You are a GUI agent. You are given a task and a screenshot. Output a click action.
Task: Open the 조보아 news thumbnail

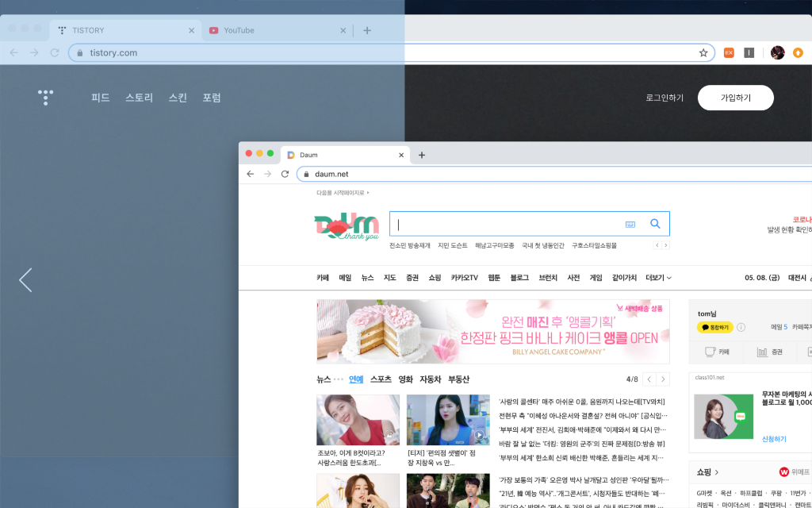pyautogui.click(x=358, y=420)
